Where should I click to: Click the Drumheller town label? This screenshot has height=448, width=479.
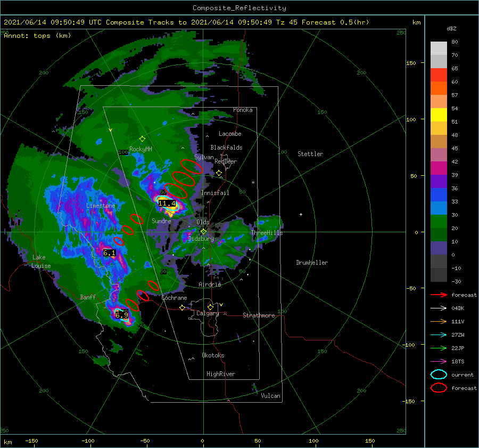click(312, 263)
